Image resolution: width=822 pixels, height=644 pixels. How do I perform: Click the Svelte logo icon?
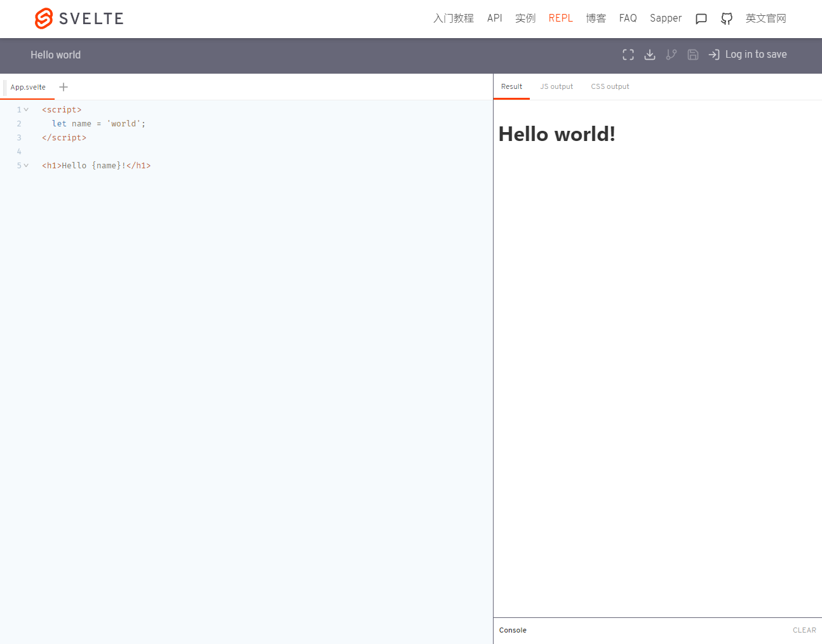tap(44, 18)
